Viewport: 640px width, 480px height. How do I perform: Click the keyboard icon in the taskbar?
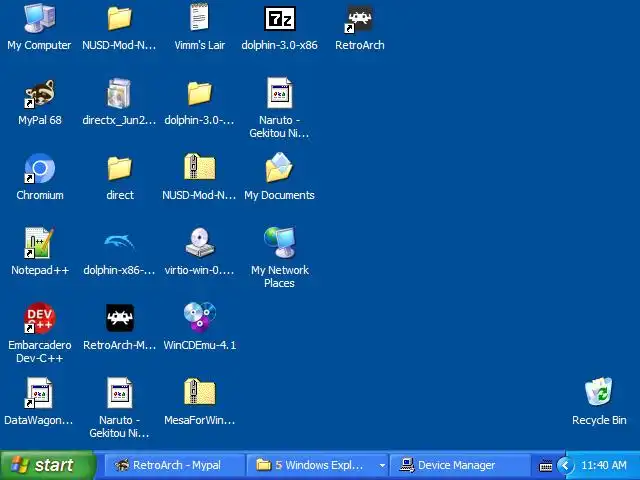546,465
